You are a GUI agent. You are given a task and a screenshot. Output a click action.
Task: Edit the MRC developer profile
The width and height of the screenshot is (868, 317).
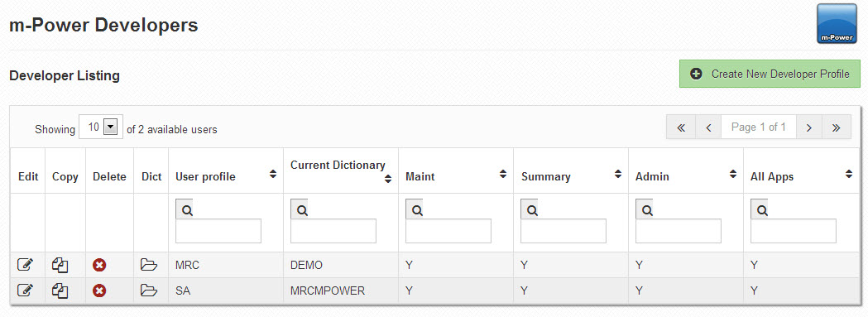[25, 265]
